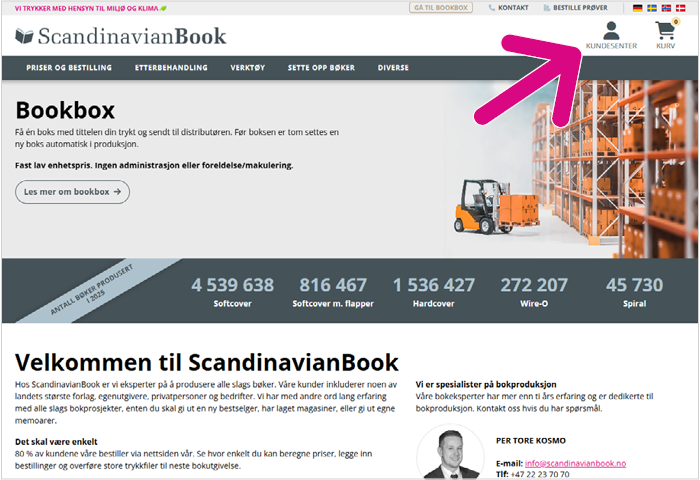The width and height of the screenshot is (700, 480).
Task: Switch language via the German flag
Action: [638, 8]
